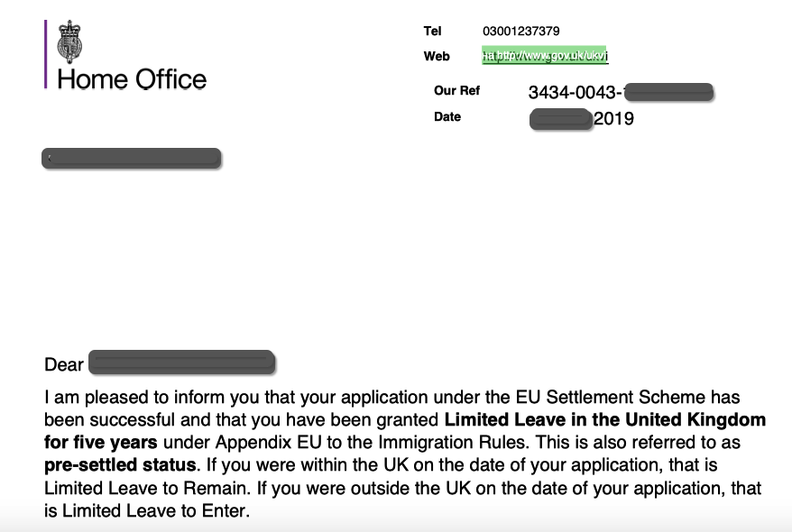Click the Tel label
The height and width of the screenshot is (532, 792).
[432, 32]
